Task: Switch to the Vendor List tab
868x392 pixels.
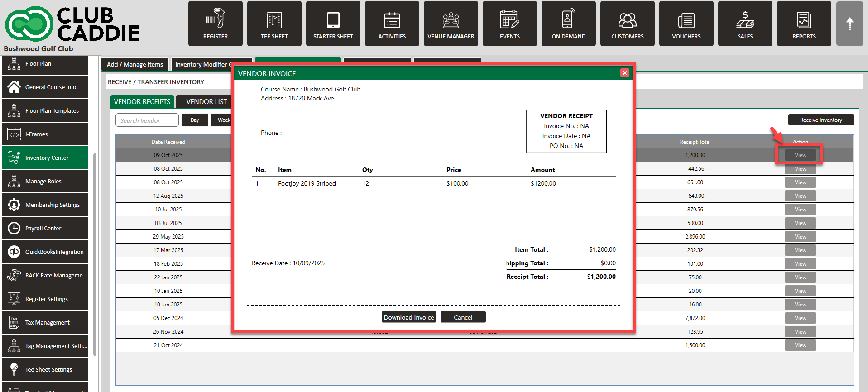Action: pyautogui.click(x=206, y=102)
